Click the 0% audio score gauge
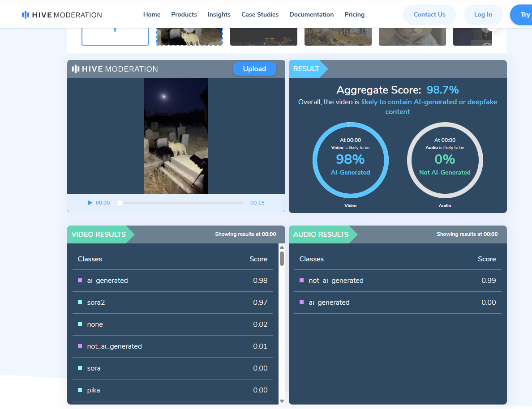 click(445, 160)
